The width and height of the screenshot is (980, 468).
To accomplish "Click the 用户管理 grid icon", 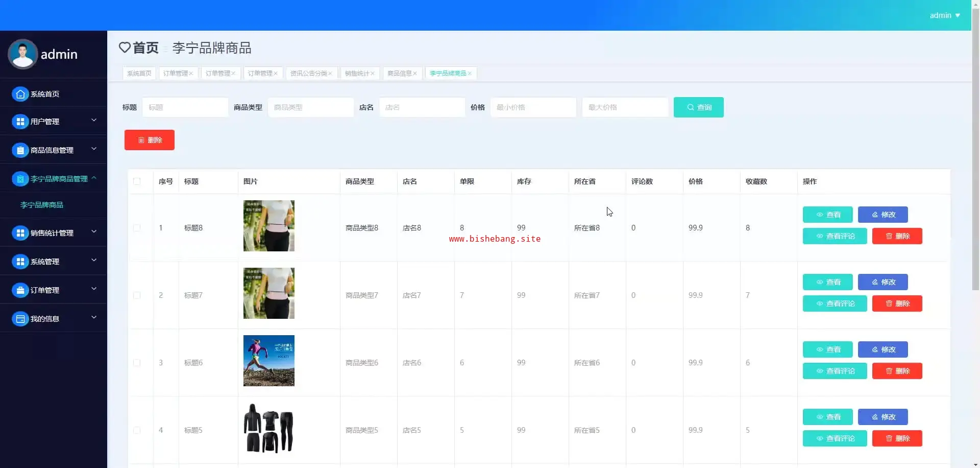I will [20, 122].
